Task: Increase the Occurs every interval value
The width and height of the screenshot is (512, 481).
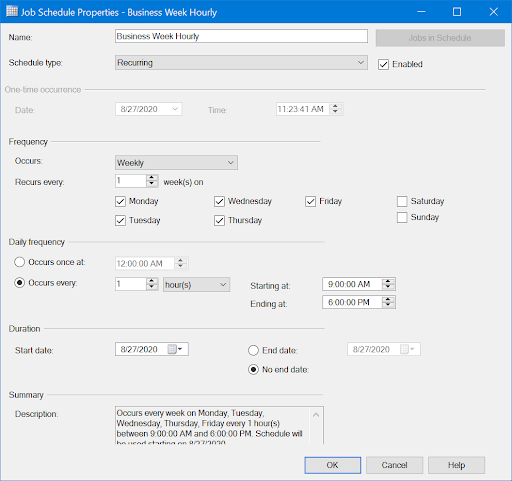Action: [x=152, y=281]
